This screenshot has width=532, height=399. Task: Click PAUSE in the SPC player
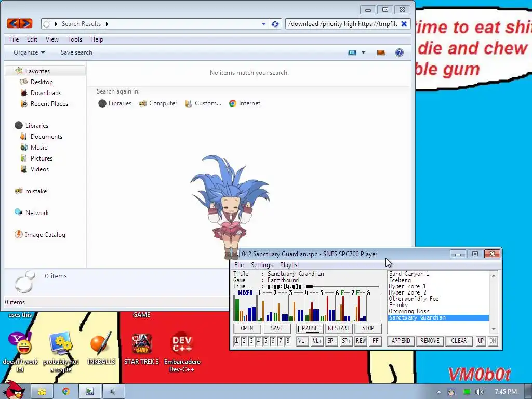310,328
